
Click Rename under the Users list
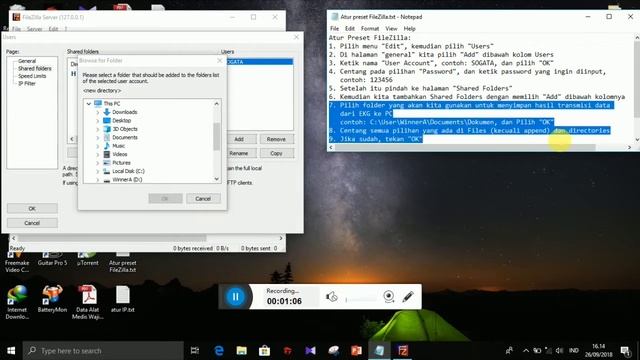(239, 153)
